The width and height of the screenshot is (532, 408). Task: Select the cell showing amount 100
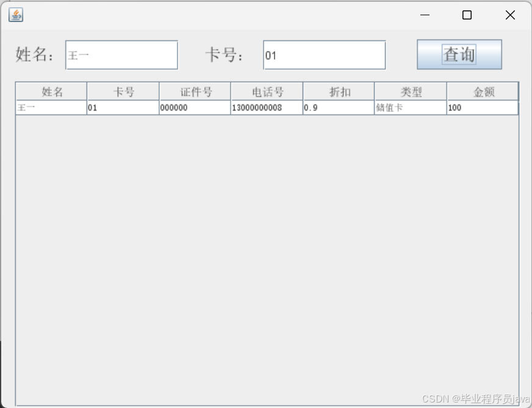click(x=481, y=107)
